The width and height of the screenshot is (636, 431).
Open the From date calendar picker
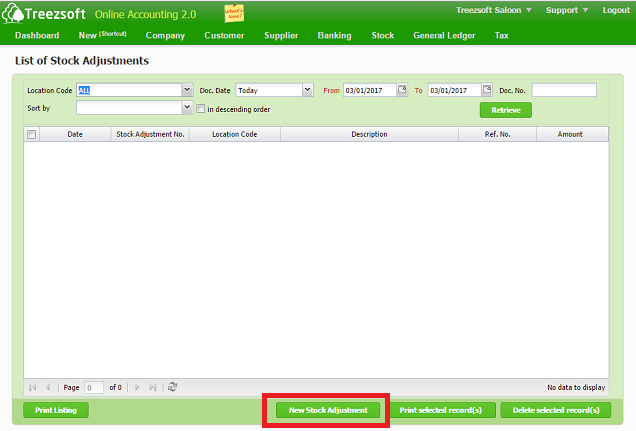402,90
